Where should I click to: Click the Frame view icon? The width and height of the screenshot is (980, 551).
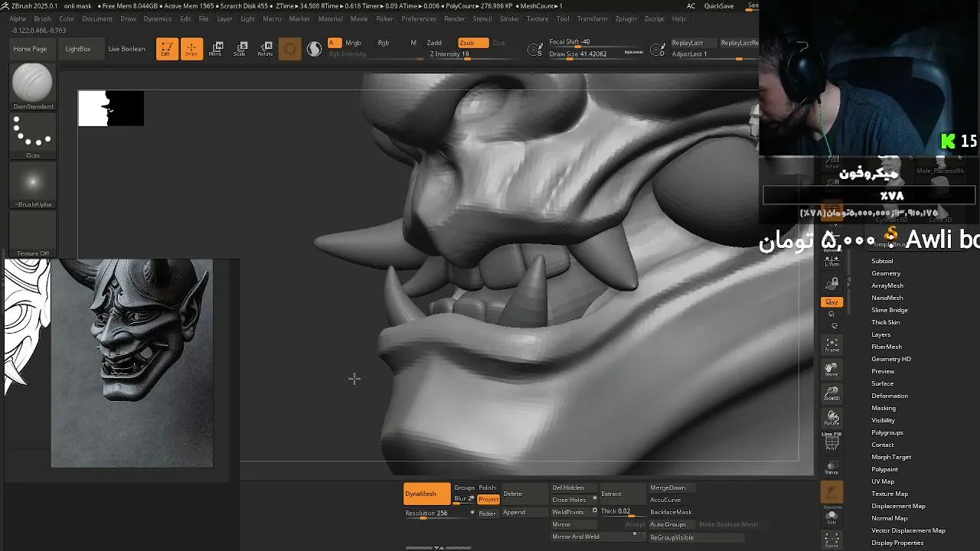[x=831, y=345]
